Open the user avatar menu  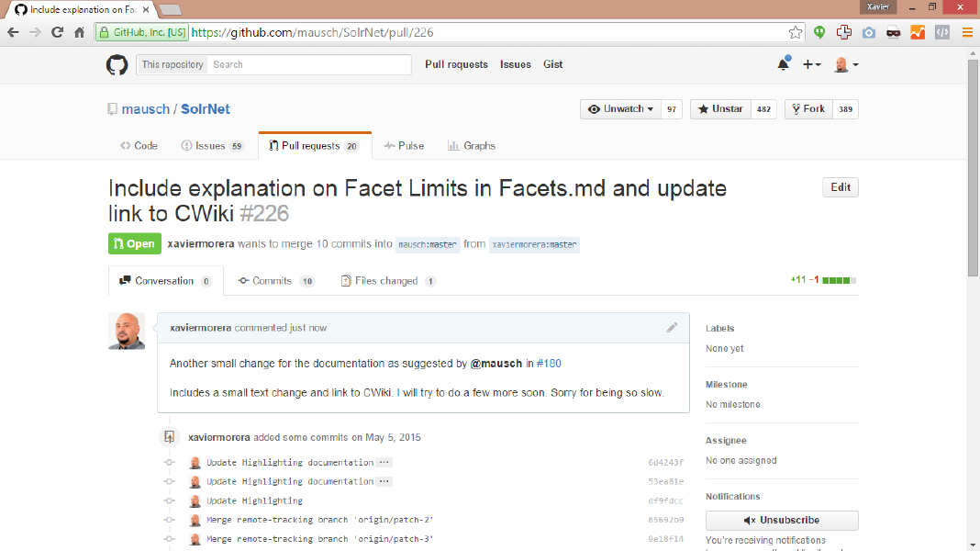[846, 64]
